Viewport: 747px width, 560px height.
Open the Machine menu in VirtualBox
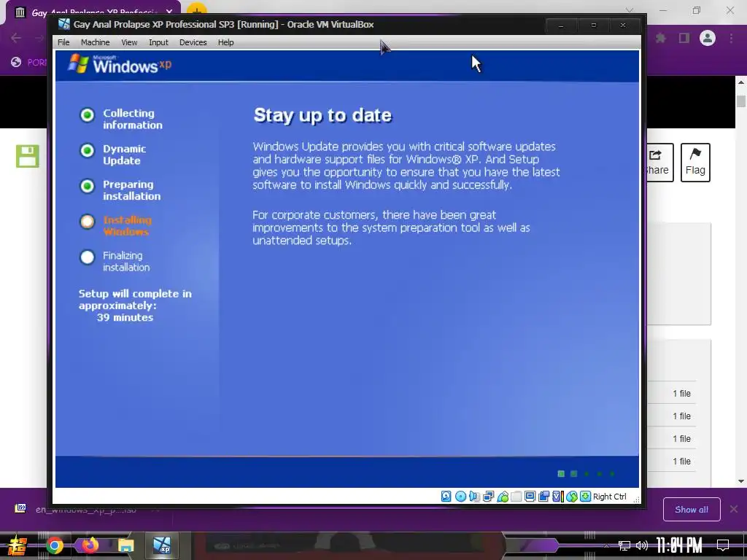coord(96,42)
